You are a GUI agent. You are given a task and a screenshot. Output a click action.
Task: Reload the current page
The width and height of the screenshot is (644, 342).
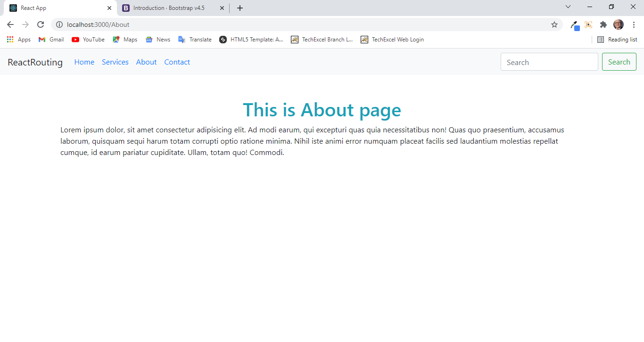[41, 24]
